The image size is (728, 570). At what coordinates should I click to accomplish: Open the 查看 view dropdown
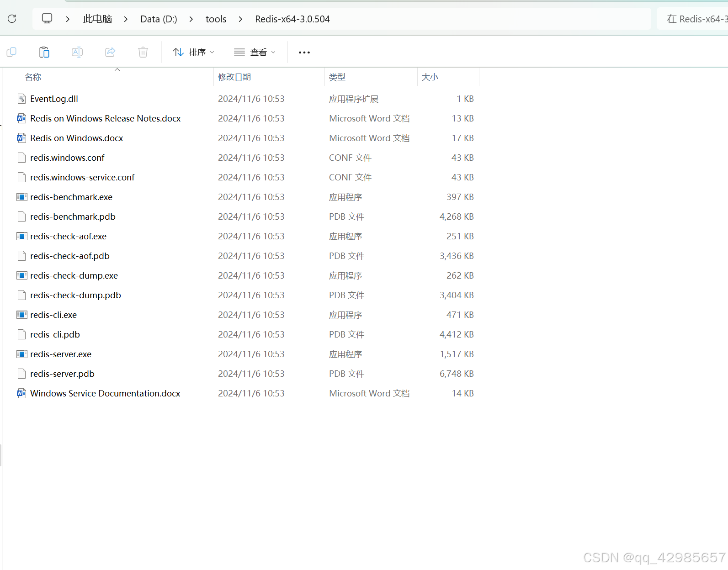(x=255, y=53)
